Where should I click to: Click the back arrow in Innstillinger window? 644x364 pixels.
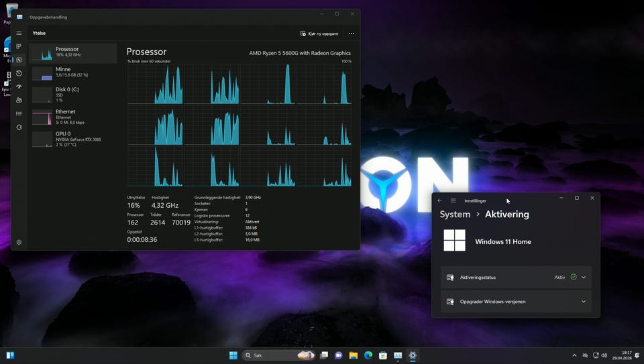click(440, 200)
